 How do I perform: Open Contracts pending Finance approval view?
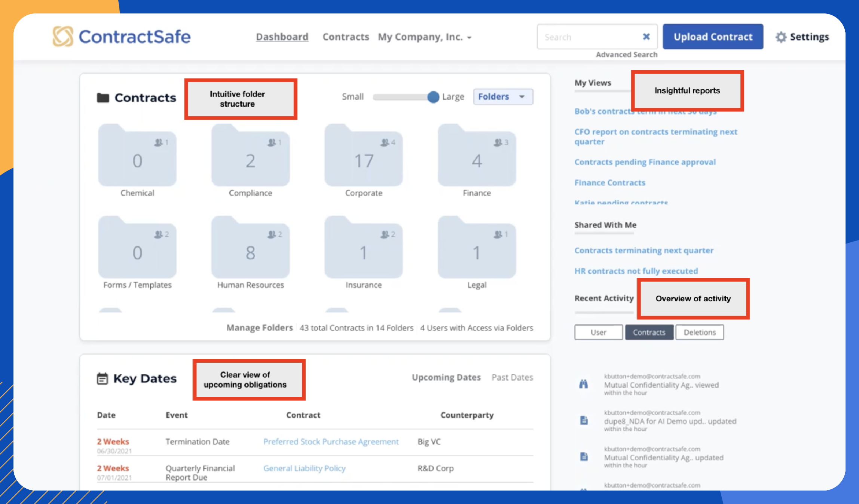[x=645, y=162]
